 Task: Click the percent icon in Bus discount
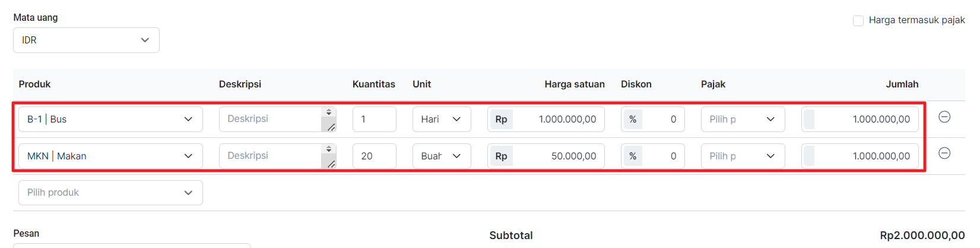coord(633,119)
